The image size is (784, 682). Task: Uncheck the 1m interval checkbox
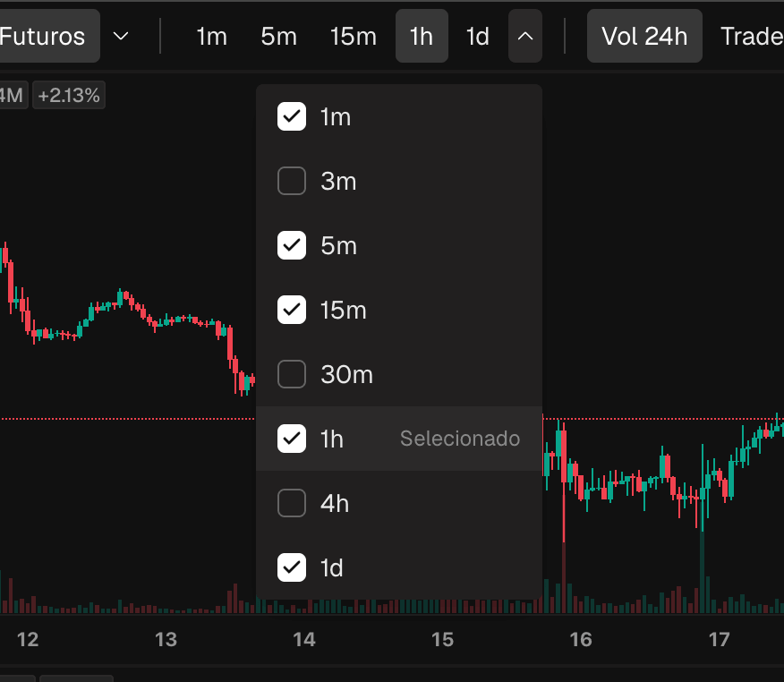(292, 116)
